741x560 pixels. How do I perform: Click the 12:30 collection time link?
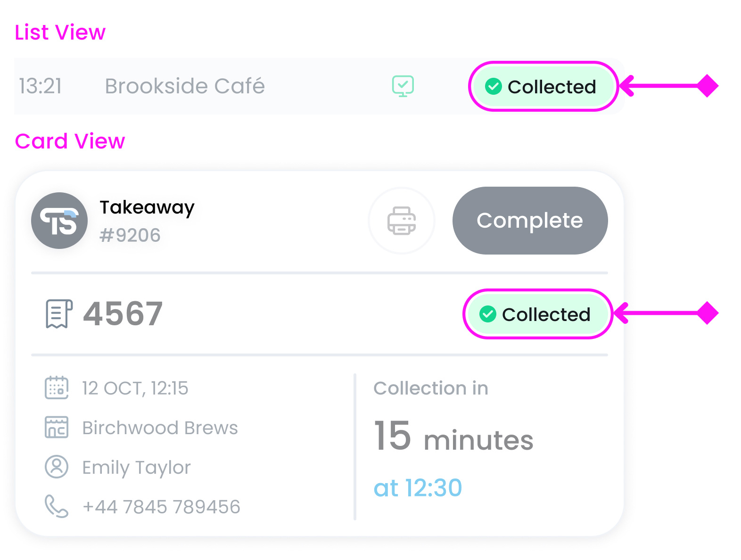point(418,488)
